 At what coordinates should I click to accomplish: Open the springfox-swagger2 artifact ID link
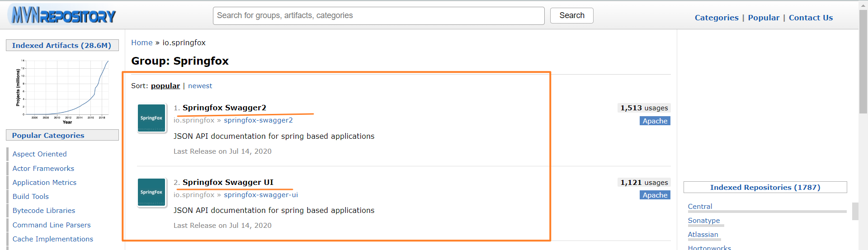point(258,120)
